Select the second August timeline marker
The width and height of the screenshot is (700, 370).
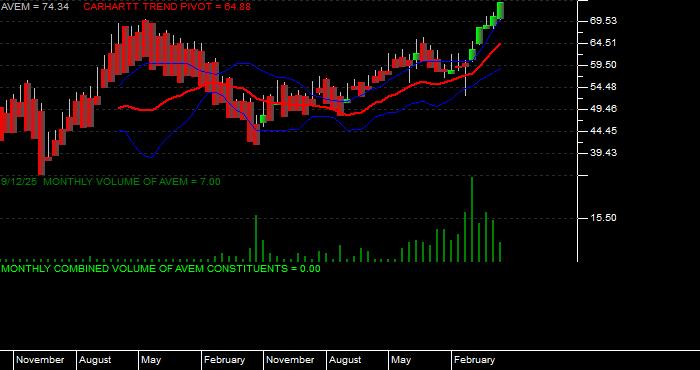click(346, 360)
